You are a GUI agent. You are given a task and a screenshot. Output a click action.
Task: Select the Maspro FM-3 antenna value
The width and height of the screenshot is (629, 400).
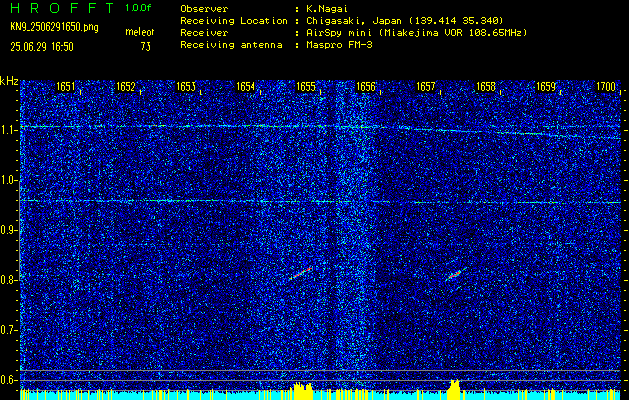pyautogui.click(x=339, y=45)
